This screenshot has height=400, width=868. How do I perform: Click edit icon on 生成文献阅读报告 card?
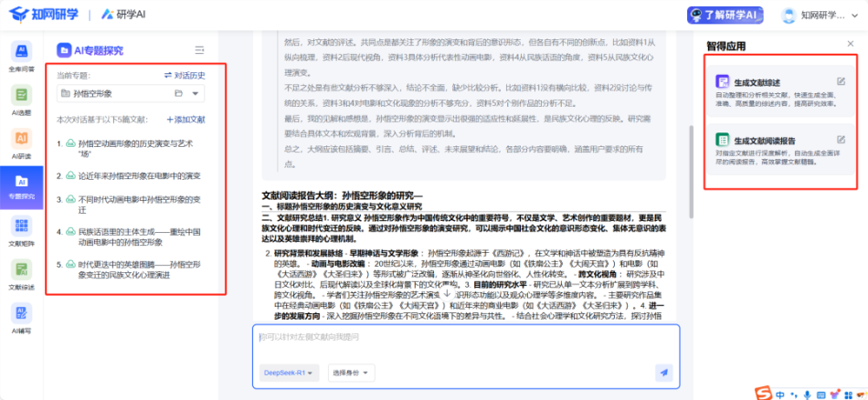coord(842,140)
